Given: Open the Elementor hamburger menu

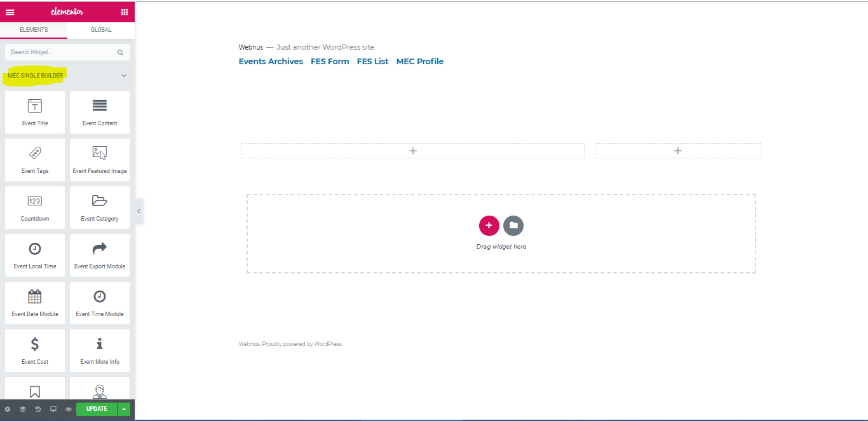Looking at the screenshot, I should (x=10, y=11).
